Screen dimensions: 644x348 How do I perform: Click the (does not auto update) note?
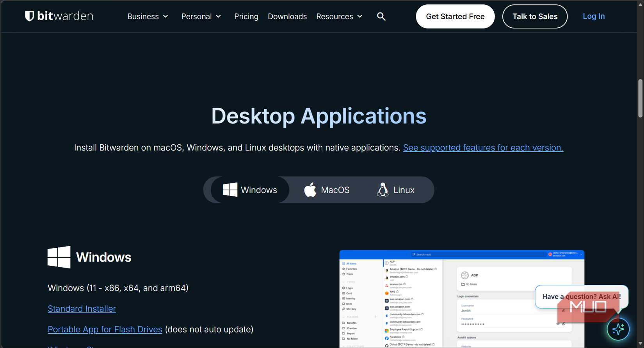click(x=209, y=329)
